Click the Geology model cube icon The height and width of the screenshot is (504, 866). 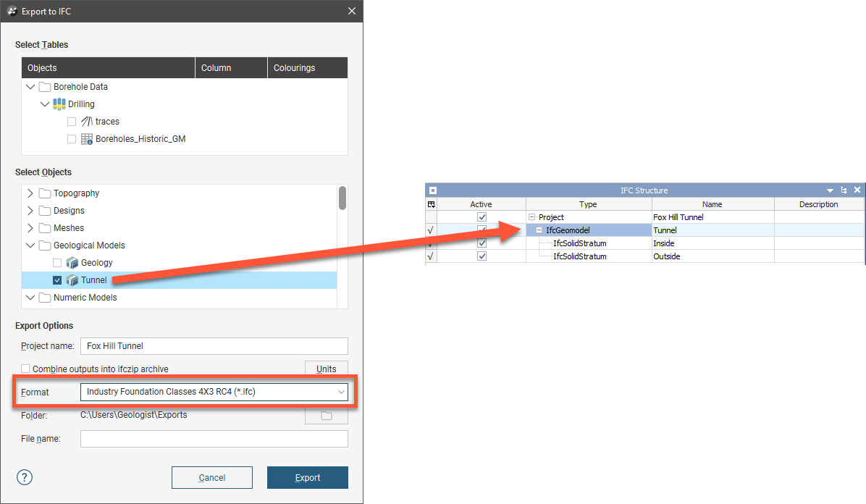[x=72, y=262]
